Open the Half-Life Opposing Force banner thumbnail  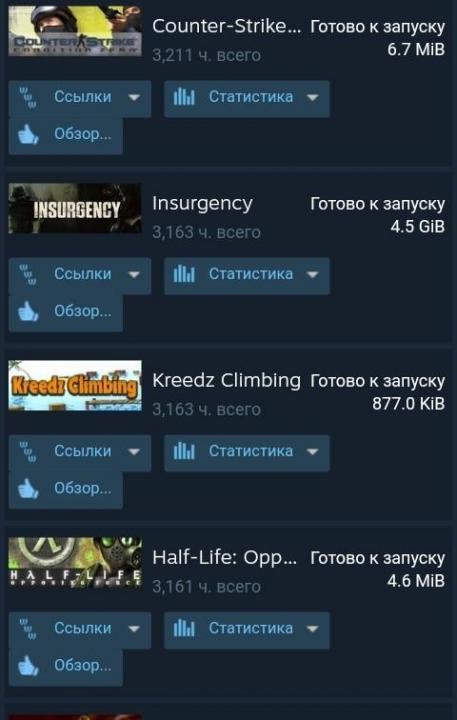coord(75,562)
